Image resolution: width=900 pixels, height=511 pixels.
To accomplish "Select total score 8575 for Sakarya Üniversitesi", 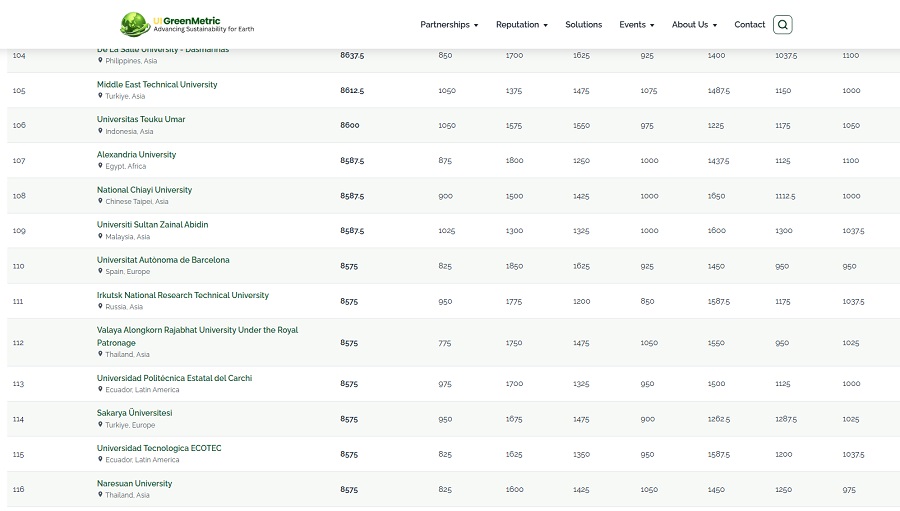I will pos(349,419).
